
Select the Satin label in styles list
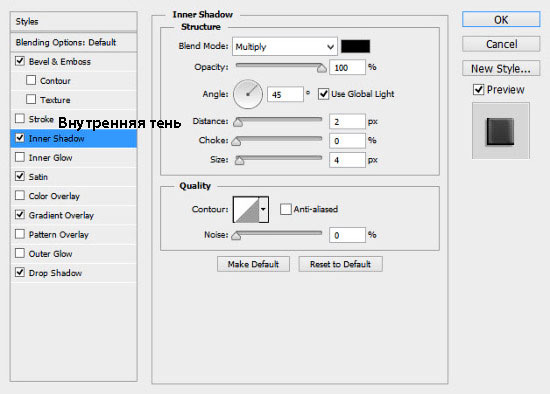[38, 176]
